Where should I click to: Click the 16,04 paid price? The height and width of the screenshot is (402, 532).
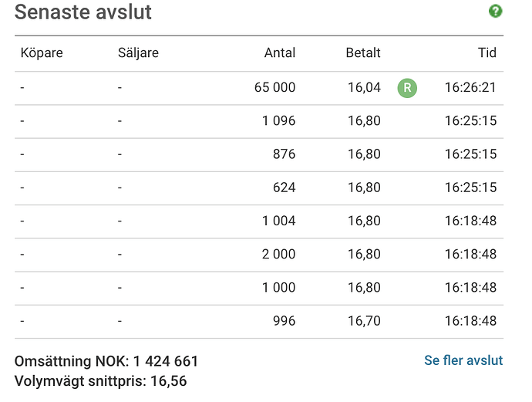pos(364,88)
